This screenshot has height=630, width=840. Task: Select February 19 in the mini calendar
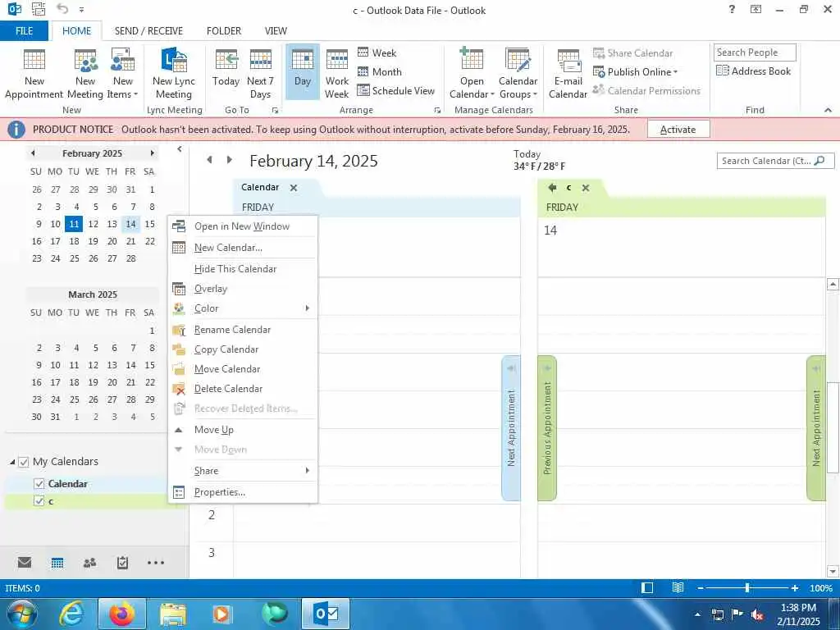(93, 241)
